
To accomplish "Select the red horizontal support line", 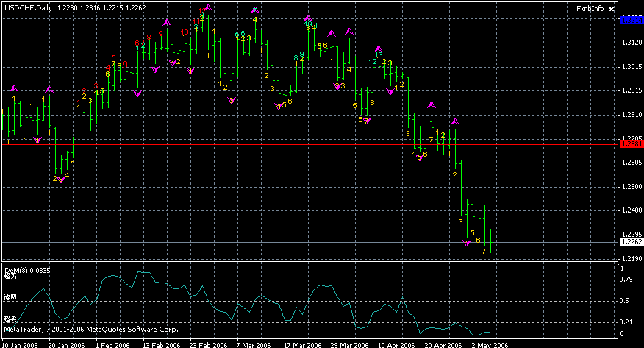I will [294, 145].
